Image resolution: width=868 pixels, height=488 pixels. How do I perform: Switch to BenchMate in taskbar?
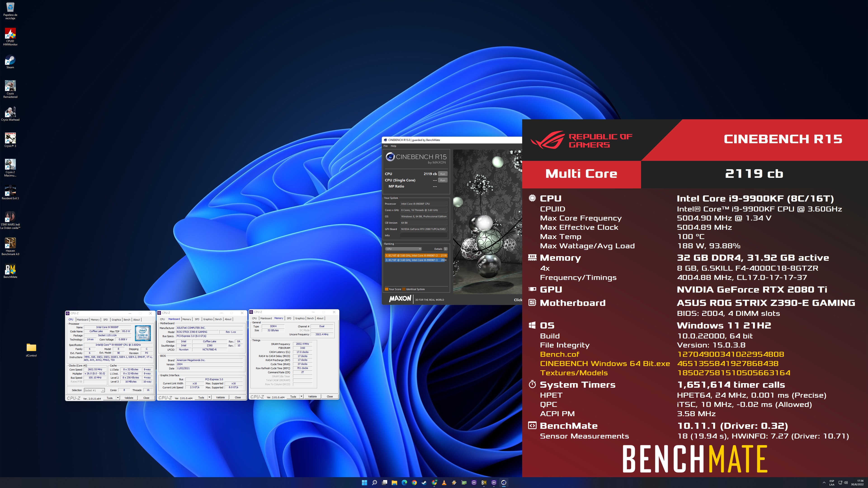click(484, 483)
